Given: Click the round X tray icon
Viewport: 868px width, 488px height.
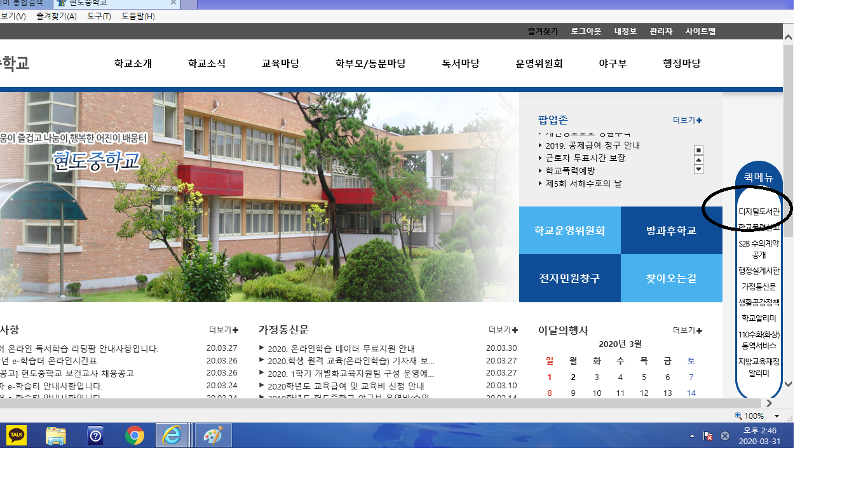Looking at the screenshot, I should point(724,437).
